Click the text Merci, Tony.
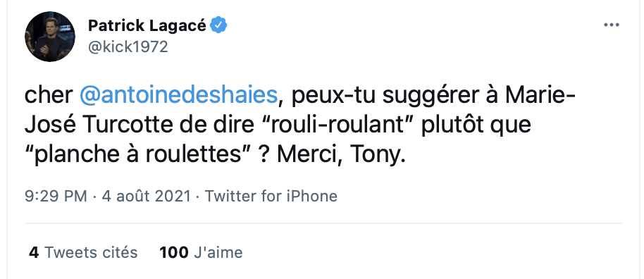Screen dimensions: 644x279 click(x=341, y=154)
